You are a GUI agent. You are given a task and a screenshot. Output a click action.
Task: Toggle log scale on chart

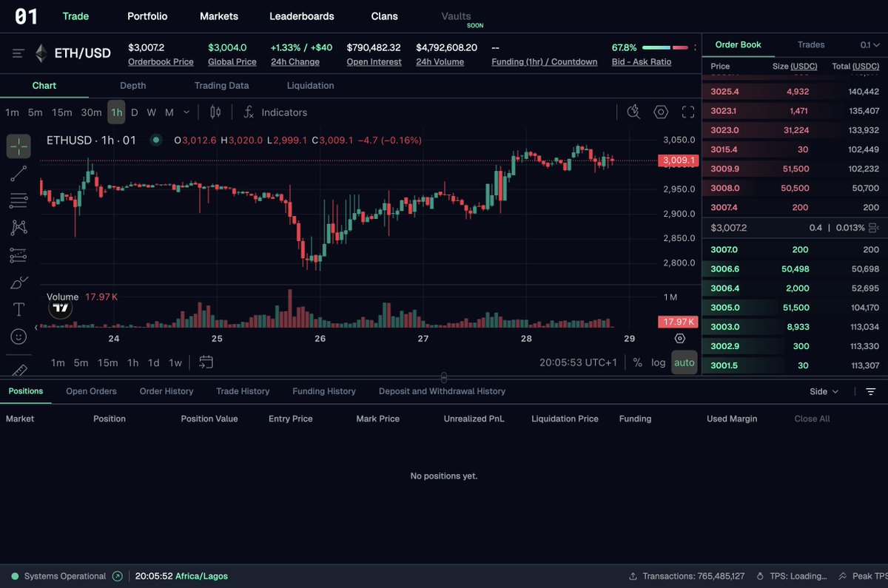tap(659, 362)
